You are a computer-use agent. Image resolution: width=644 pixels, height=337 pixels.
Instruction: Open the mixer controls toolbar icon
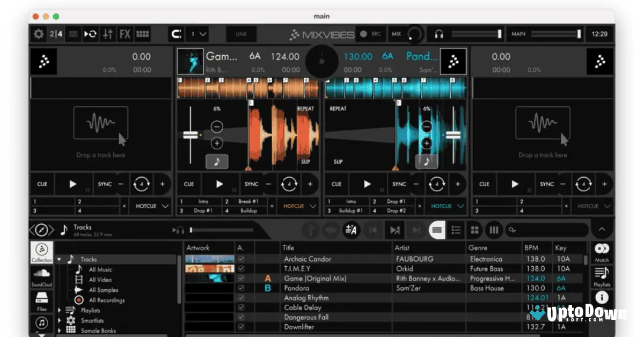[107, 34]
